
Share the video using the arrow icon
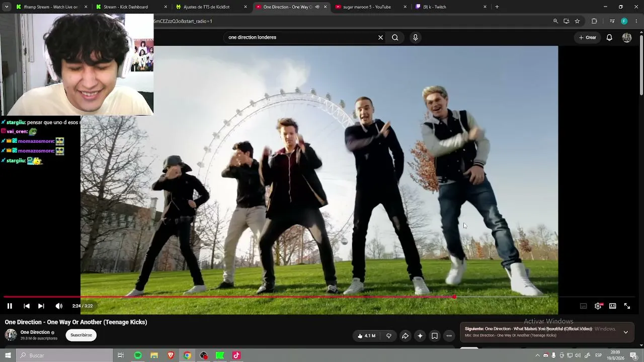coord(405,336)
